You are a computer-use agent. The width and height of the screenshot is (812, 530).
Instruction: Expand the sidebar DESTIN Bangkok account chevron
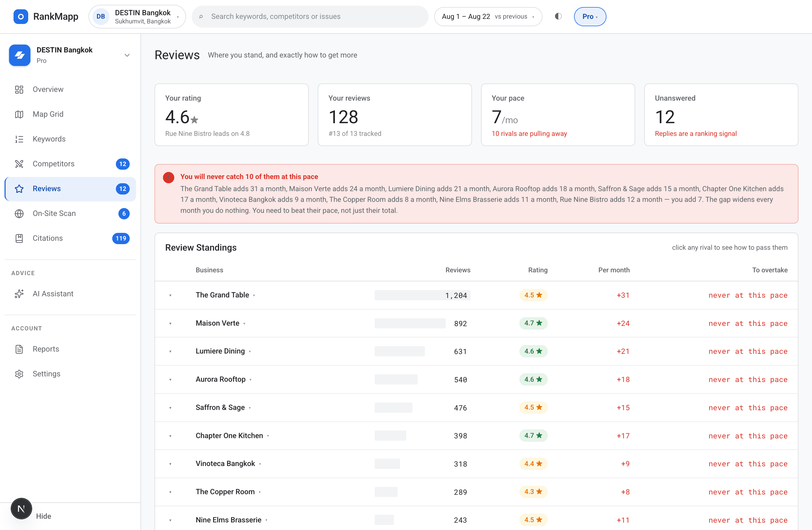point(127,55)
